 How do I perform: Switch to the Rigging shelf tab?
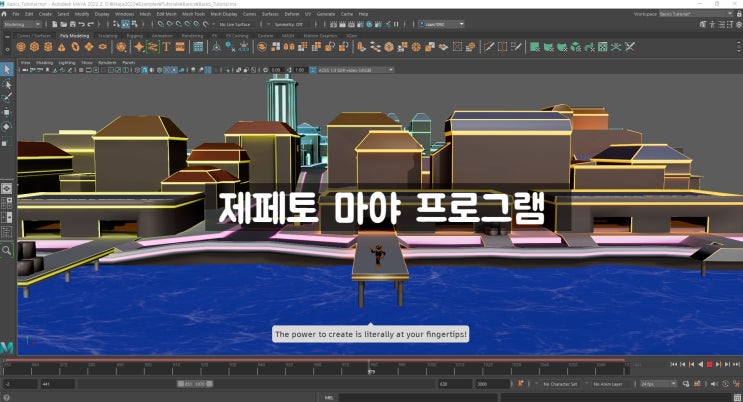coord(135,36)
